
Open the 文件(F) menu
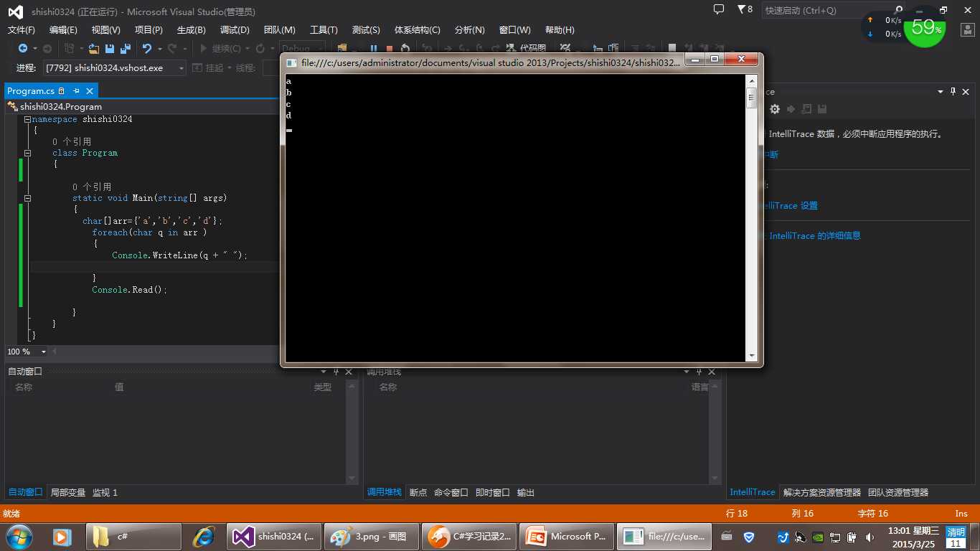(21, 29)
